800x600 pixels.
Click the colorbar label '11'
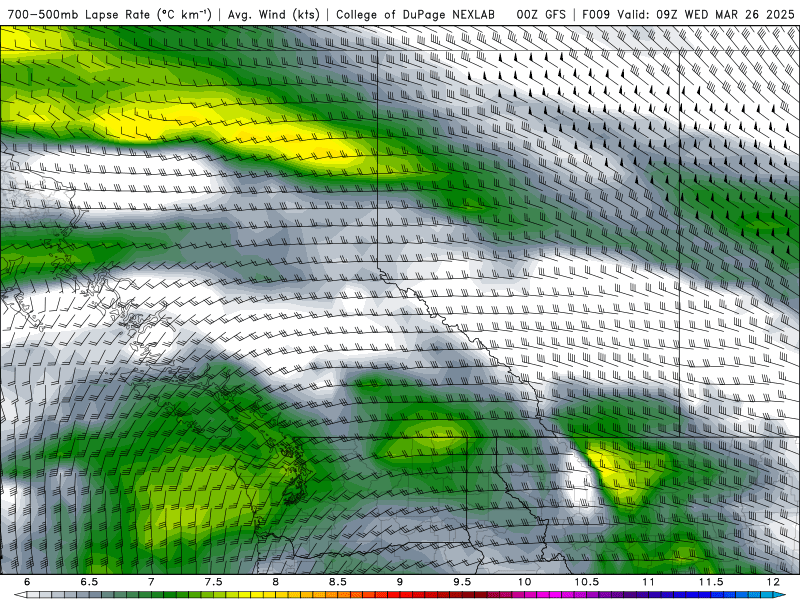tap(648, 582)
